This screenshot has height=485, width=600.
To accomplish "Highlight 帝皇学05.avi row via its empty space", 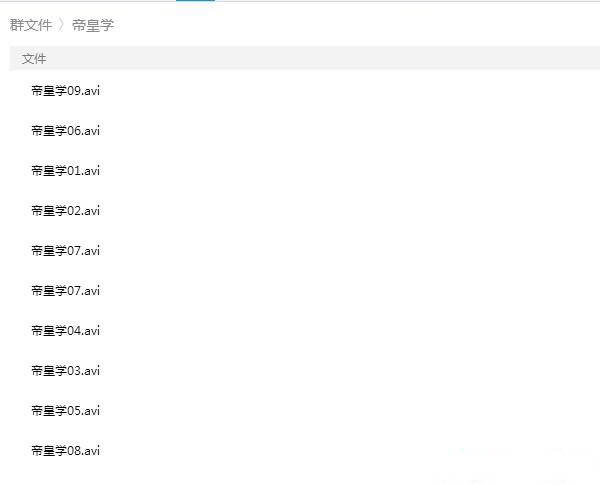I will pos(344,411).
